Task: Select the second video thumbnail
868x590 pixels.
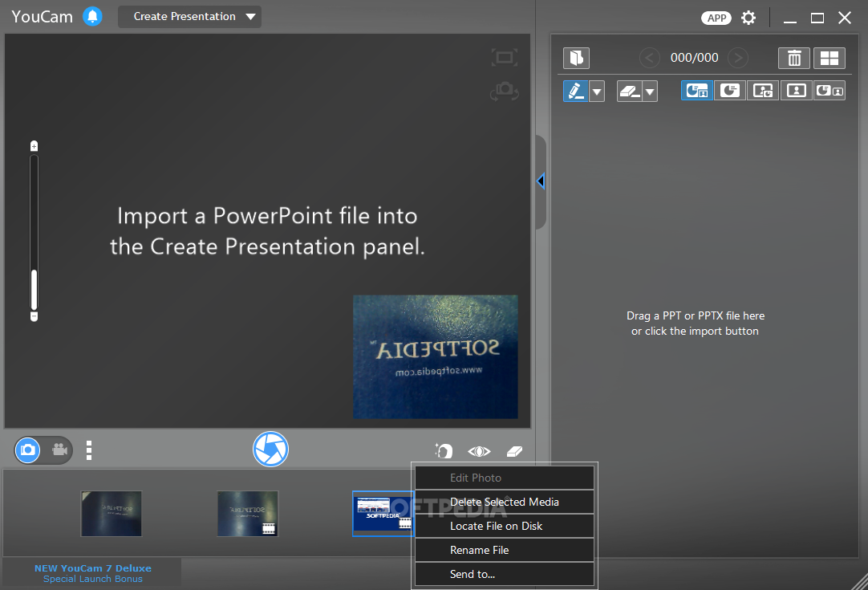Action: (x=247, y=514)
